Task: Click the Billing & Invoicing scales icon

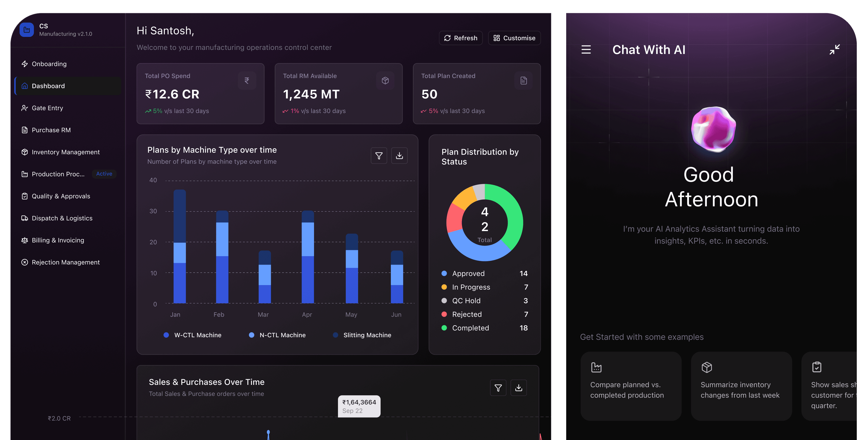Action: 25,240
